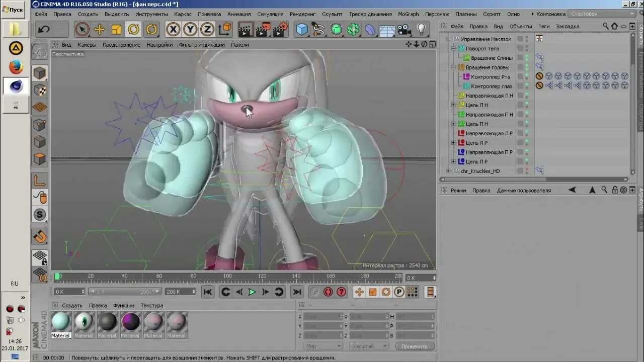Click the end frame field 200 K
644x362 pixels.
[180, 292]
